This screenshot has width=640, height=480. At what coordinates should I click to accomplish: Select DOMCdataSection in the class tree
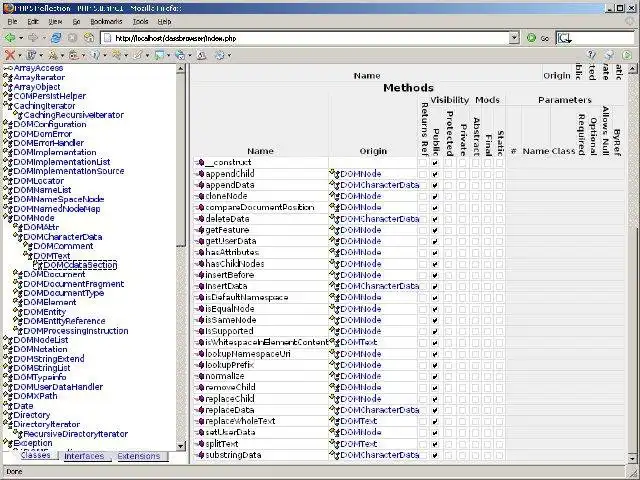[x=80, y=265]
